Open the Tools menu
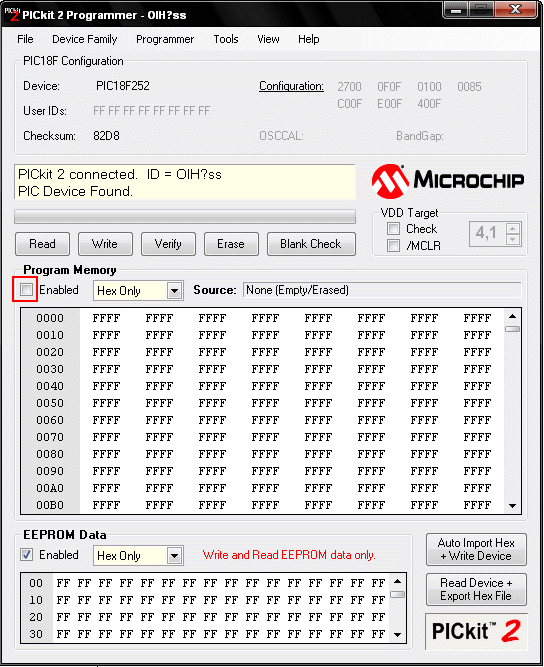 [x=226, y=39]
